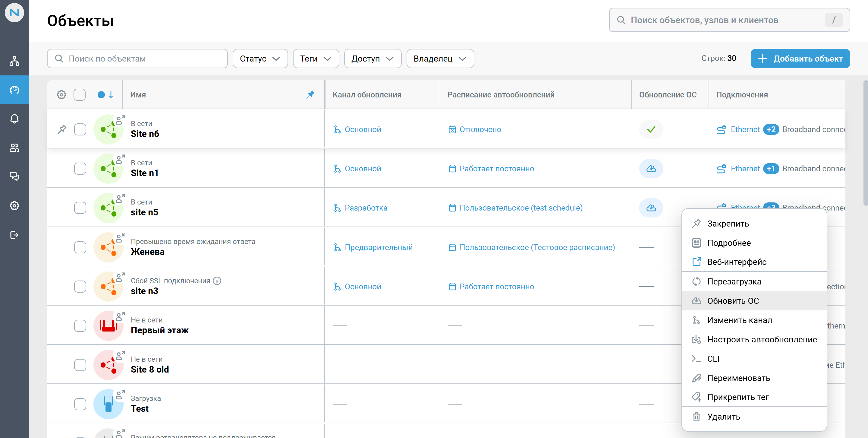868x438 pixels.
Task: Select Удалить in context menu
Action: [754, 417]
